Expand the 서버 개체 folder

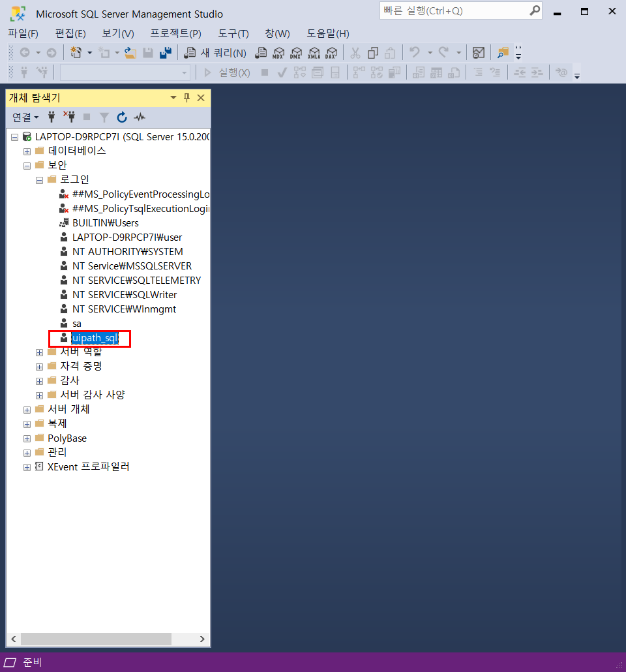coord(27,410)
